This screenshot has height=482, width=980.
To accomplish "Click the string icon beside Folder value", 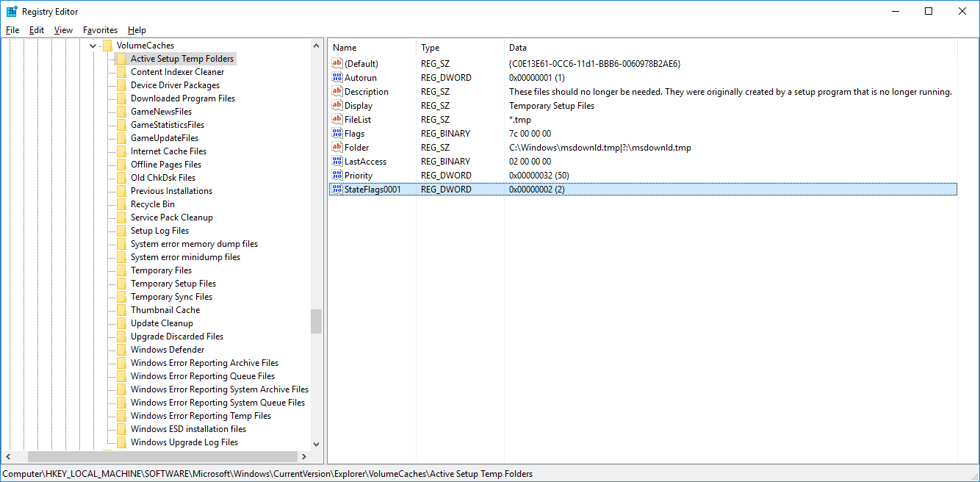I will [337, 148].
